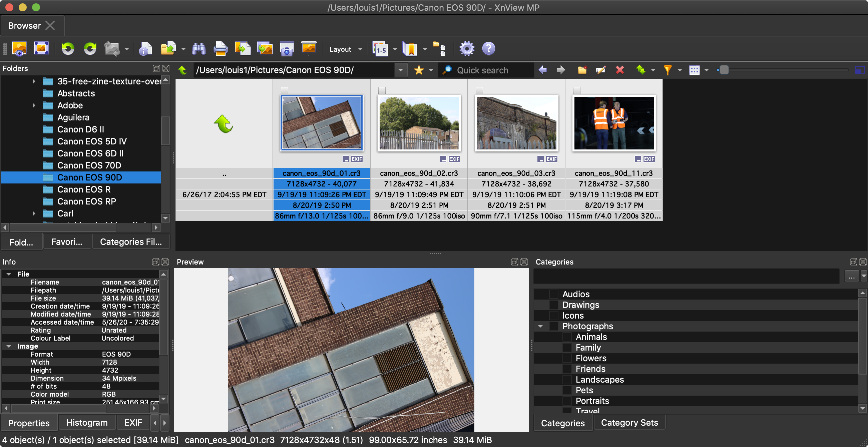The height and width of the screenshot is (447, 868).
Task: Click the Print icon
Action: coord(221,49)
